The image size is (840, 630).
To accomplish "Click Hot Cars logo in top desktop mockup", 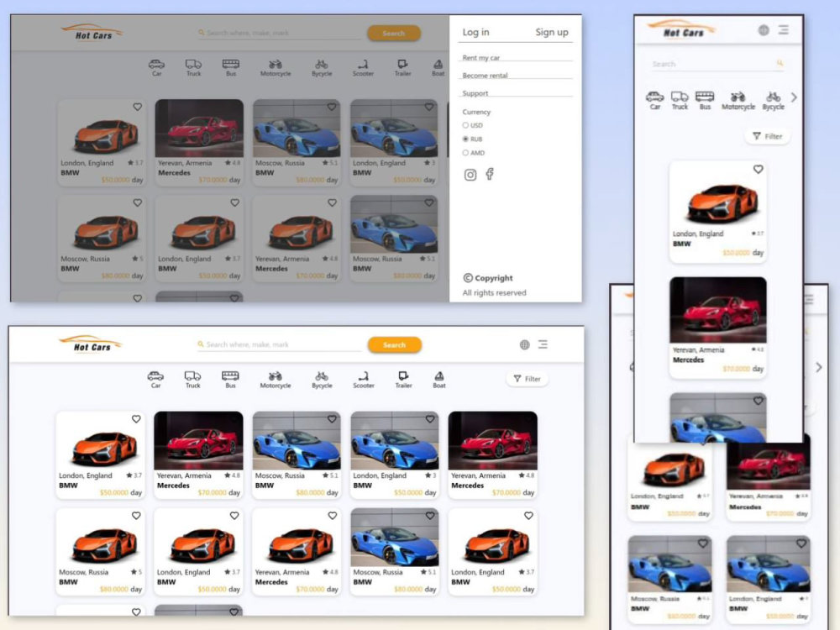I will pyautogui.click(x=92, y=32).
